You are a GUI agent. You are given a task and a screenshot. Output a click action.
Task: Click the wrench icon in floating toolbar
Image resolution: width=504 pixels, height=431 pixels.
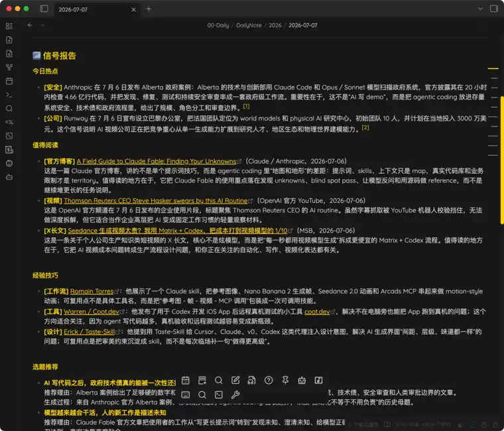(235, 395)
